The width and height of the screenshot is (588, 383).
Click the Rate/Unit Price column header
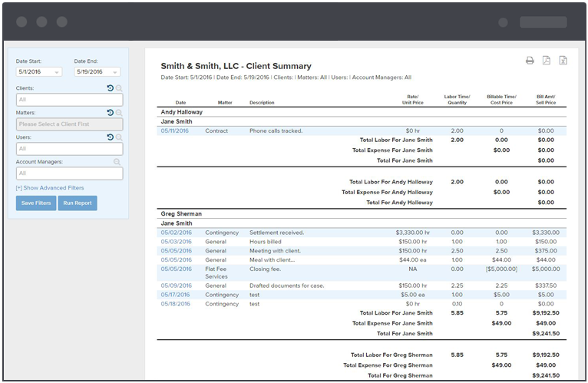412,100
